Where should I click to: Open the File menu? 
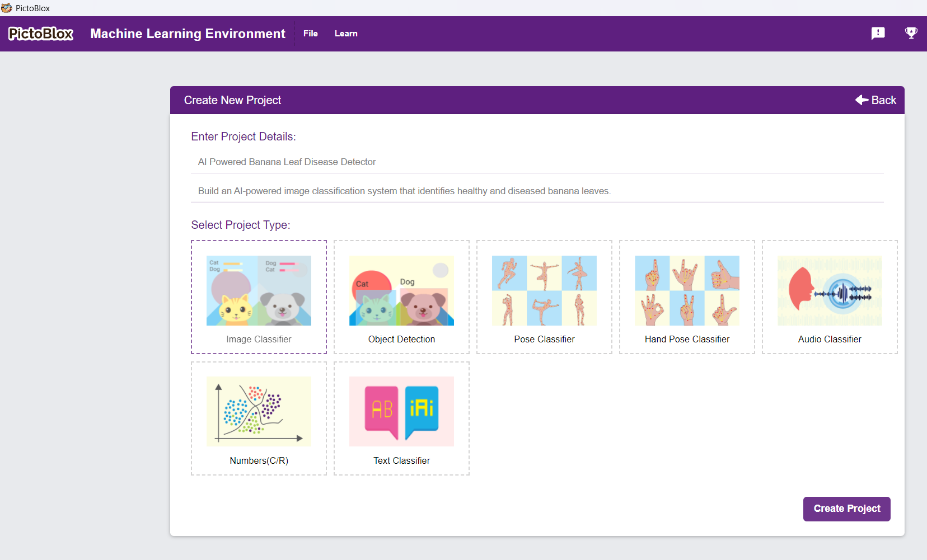point(311,34)
